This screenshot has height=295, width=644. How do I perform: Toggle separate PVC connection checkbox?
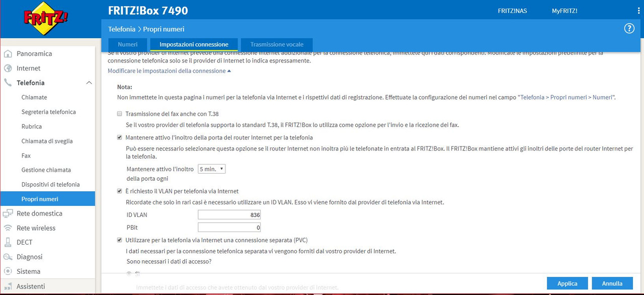[x=119, y=240]
